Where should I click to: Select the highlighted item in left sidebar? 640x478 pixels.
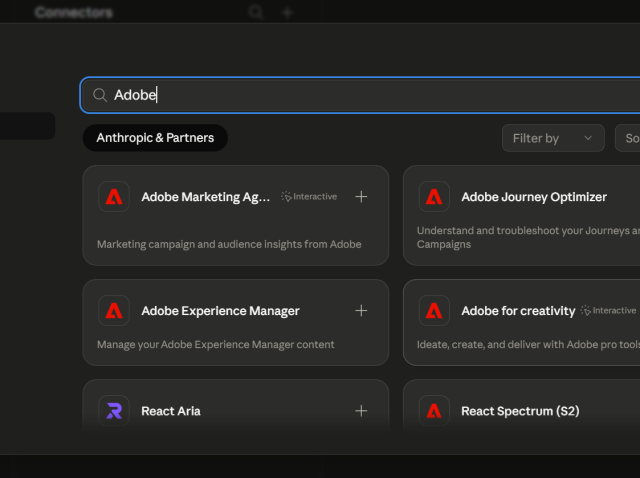coord(27,126)
